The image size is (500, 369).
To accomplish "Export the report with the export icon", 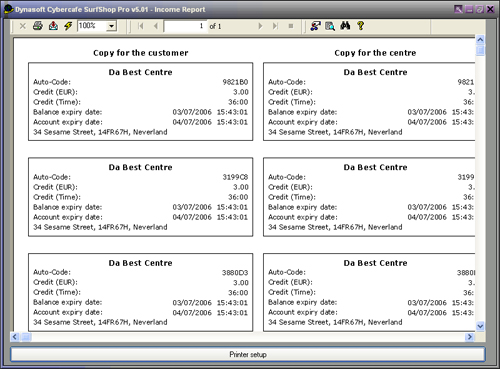I will click(x=53, y=26).
